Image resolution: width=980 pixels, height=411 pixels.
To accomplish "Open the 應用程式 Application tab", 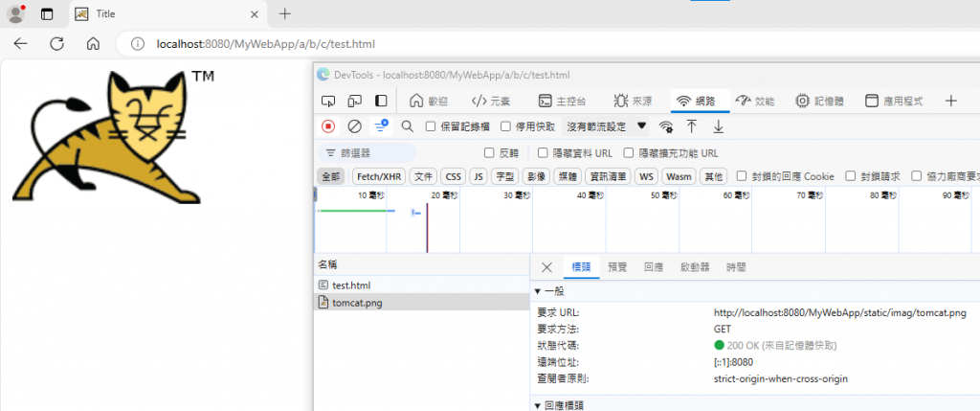I will (895, 101).
